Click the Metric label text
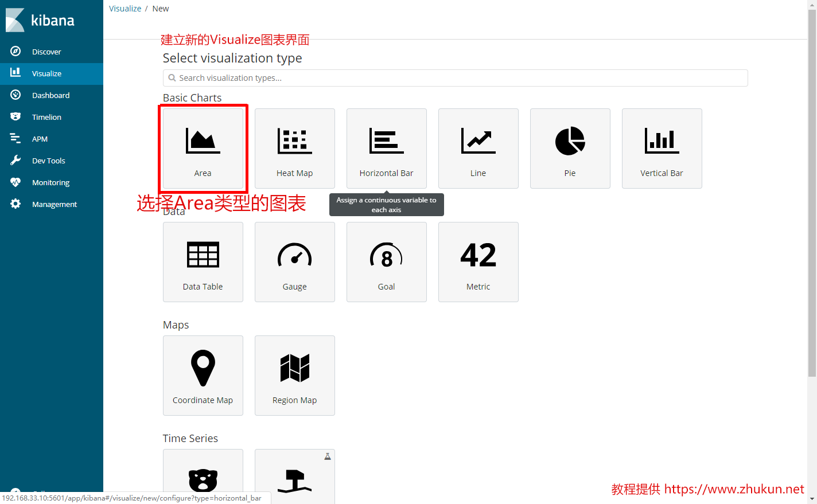This screenshot has height=504, width=817. pyautogui.click(x=478, y=287)
